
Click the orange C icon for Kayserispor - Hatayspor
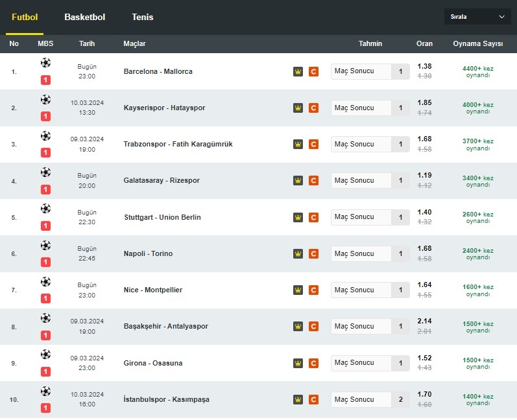[313, 108]
